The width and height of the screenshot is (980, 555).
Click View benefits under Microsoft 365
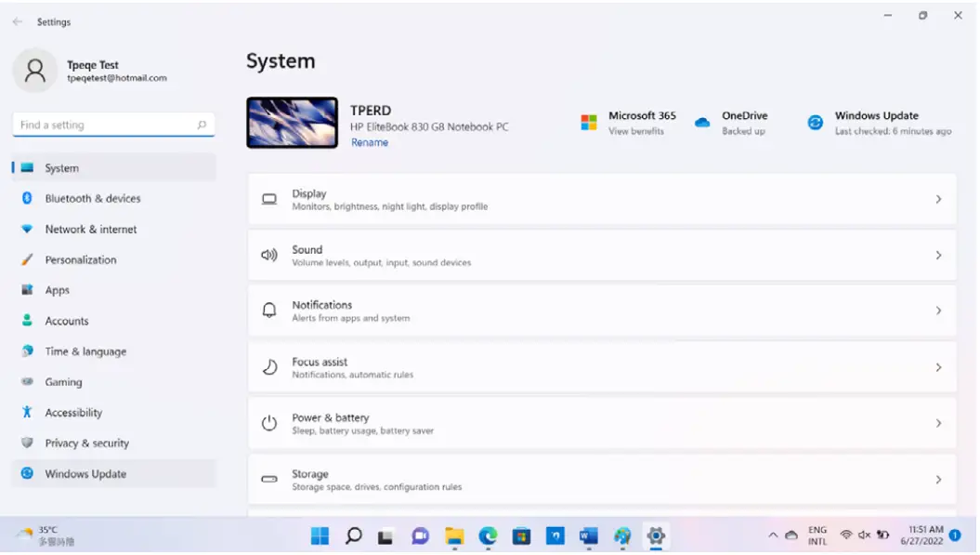tap(636, 131)
